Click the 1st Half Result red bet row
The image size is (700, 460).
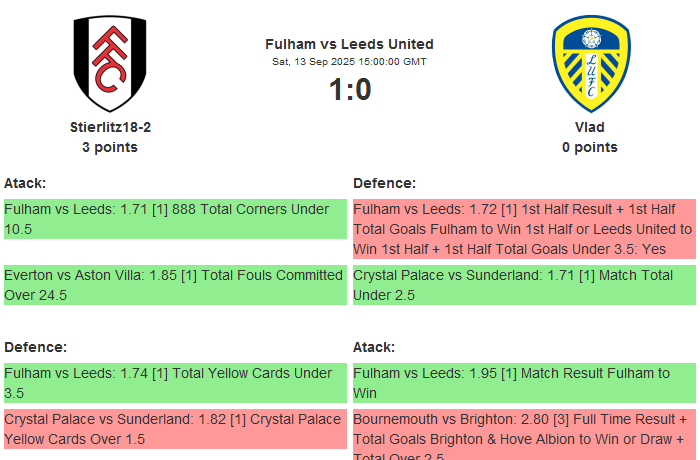pyautogui.click(x=524, y=228)
